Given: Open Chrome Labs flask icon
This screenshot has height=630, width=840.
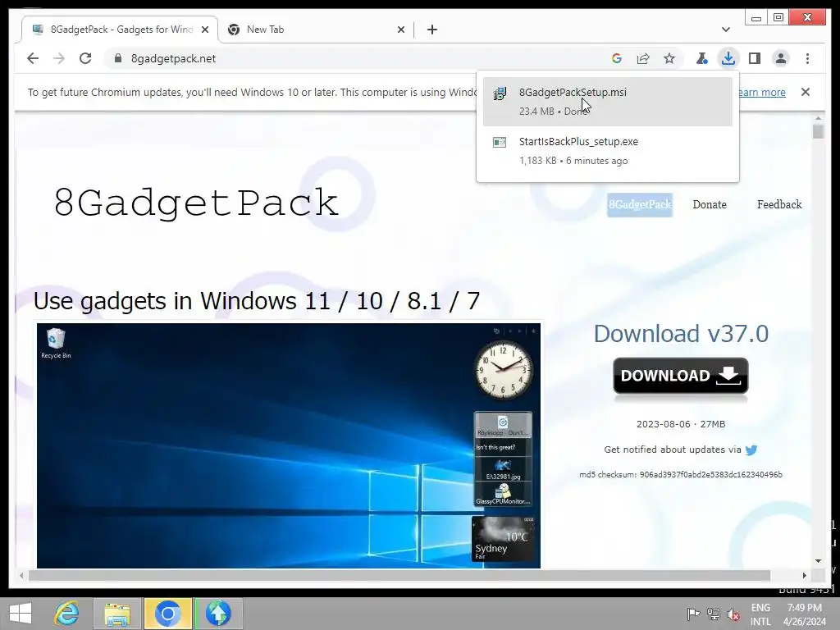Looking at the screenshot, I should point(702,58).
